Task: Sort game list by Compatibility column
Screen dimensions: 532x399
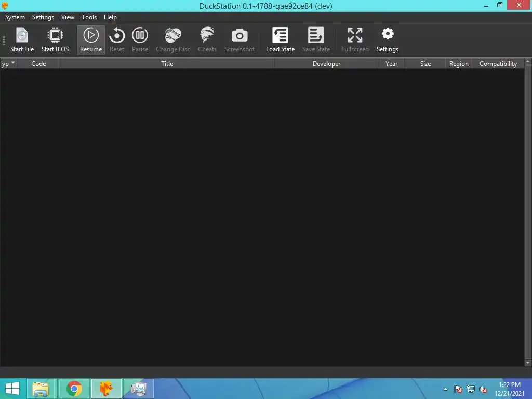Action: (x=498, y=64)
